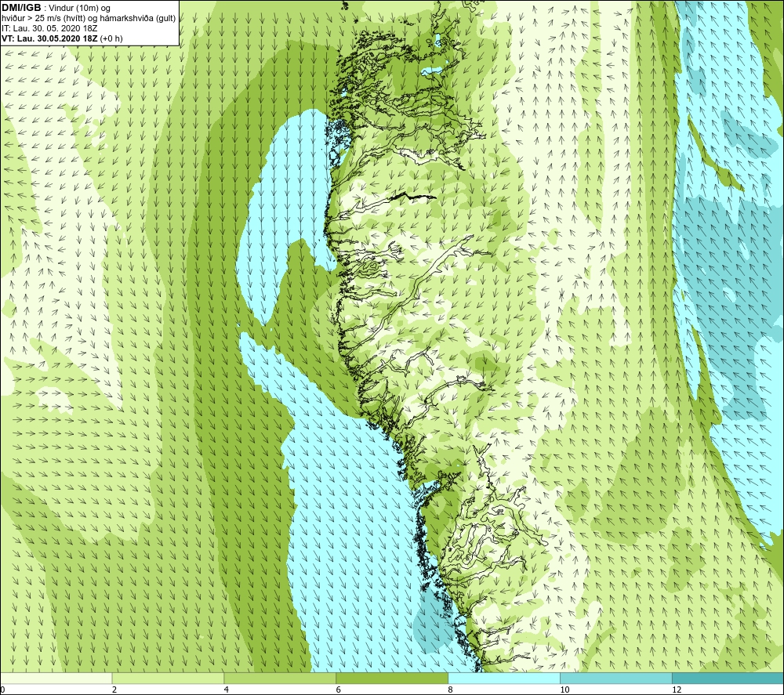Click the scale label '6'

point(339,690)
